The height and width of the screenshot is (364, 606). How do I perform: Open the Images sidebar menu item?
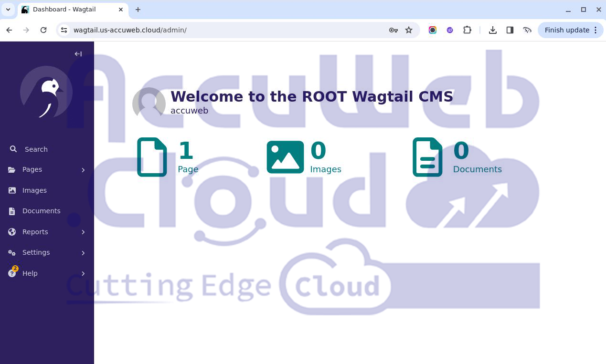click(34, 190)
